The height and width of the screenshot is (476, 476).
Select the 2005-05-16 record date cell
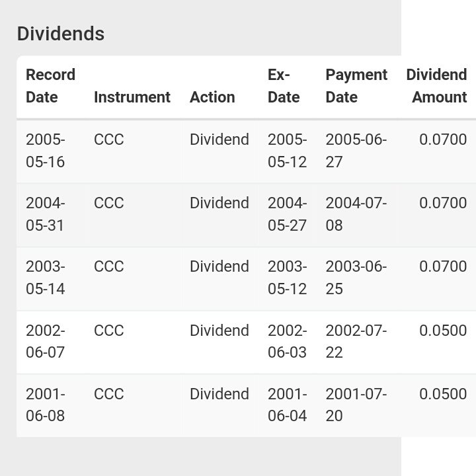tap(46, 151)
